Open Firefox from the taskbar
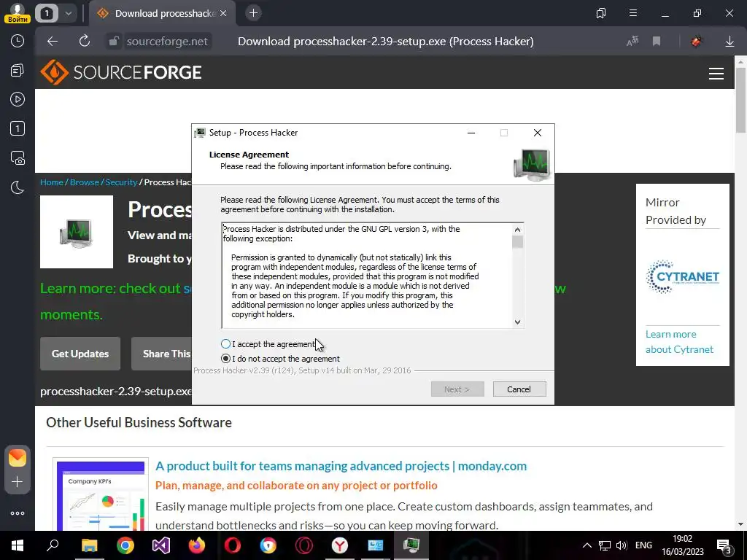747x560 pixels. pyautogui.click(x=197, y=545)
